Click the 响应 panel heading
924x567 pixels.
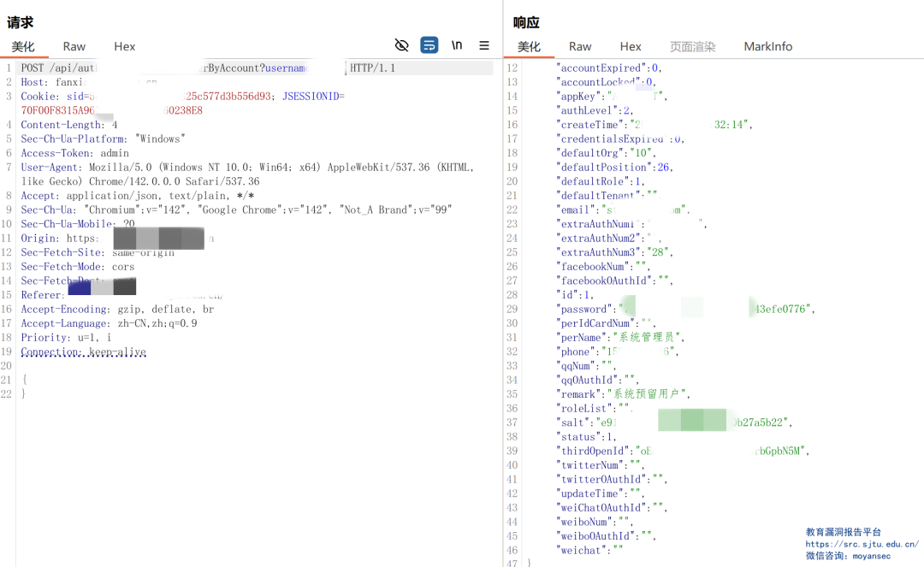(525, 22)
